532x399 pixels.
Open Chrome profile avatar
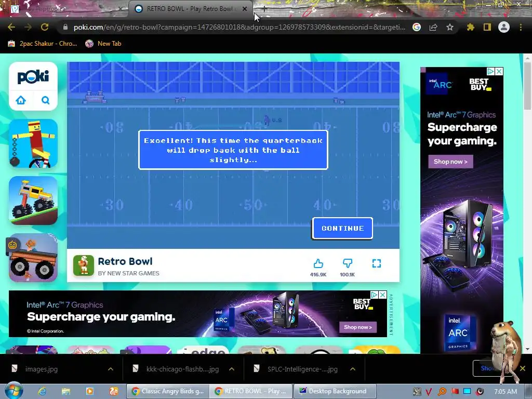coord(504,27)
